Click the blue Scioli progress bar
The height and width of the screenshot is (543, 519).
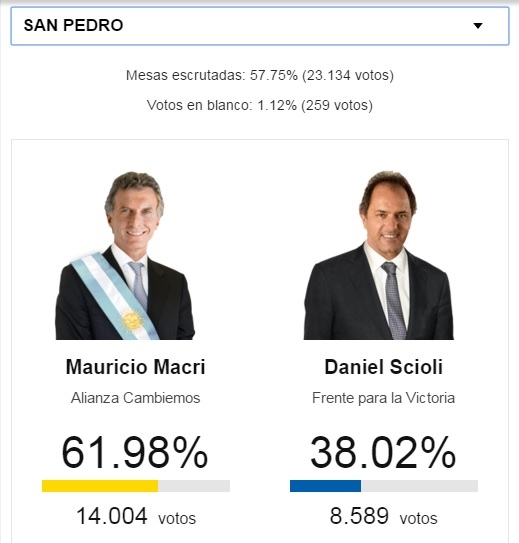(x=325, y=486)
